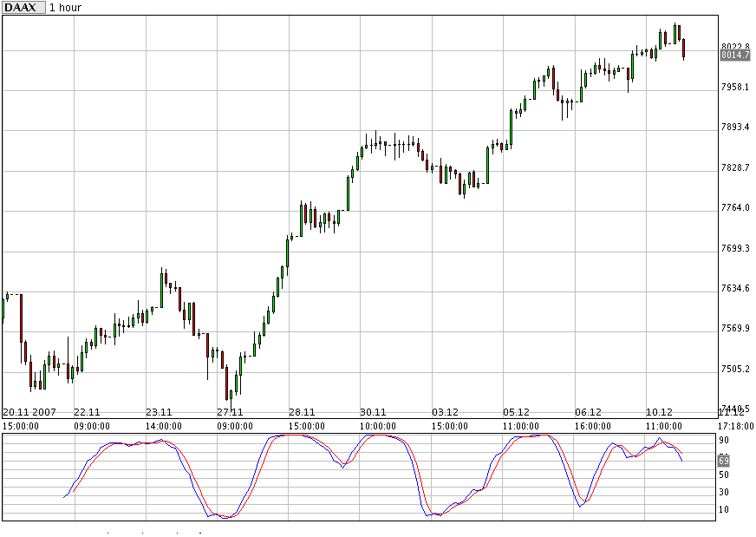Click the 10.12 date label
756x537 pixels.
click(659, 412)
